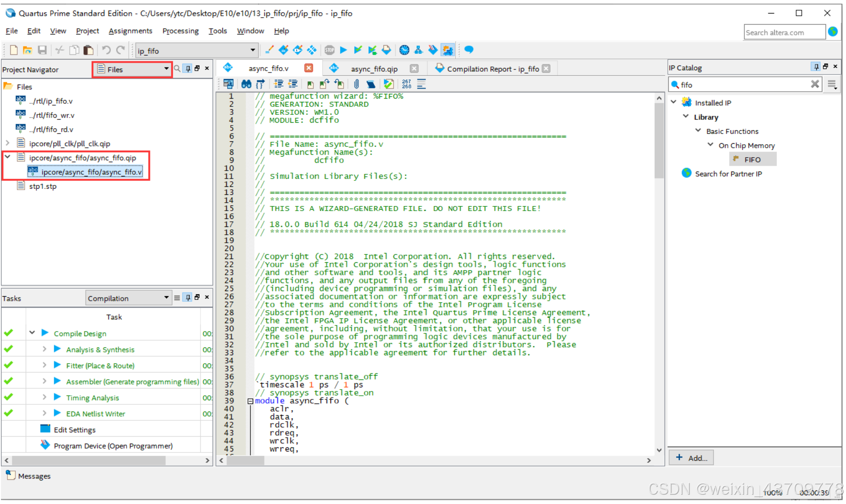This screenshot has height=504, width=846.
Task: Click the Undo arrow icon
Action: [x=106, y=50]
